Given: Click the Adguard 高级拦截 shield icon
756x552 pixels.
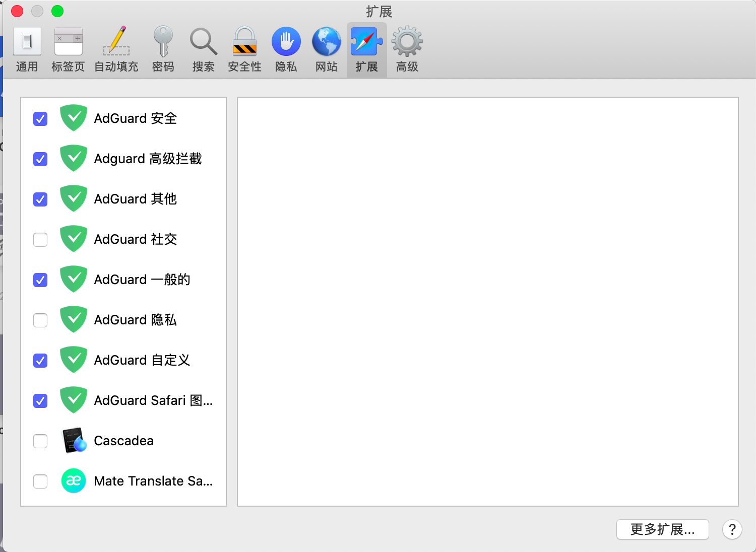Looking at the screenshot, I should [74, 158].
